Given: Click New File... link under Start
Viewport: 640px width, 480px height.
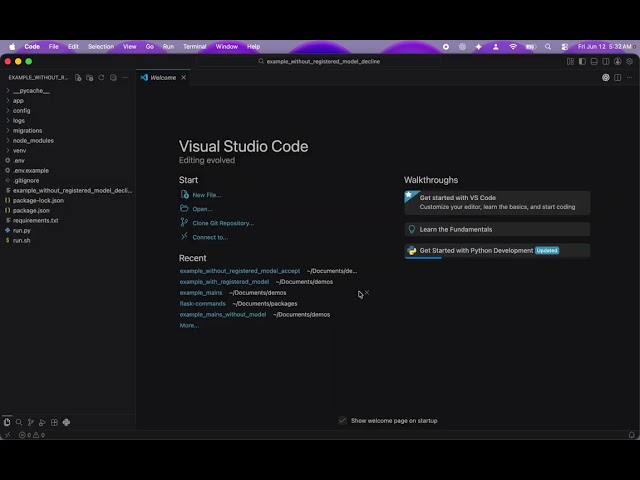Looking at the screenshot, I should point(207,195).
